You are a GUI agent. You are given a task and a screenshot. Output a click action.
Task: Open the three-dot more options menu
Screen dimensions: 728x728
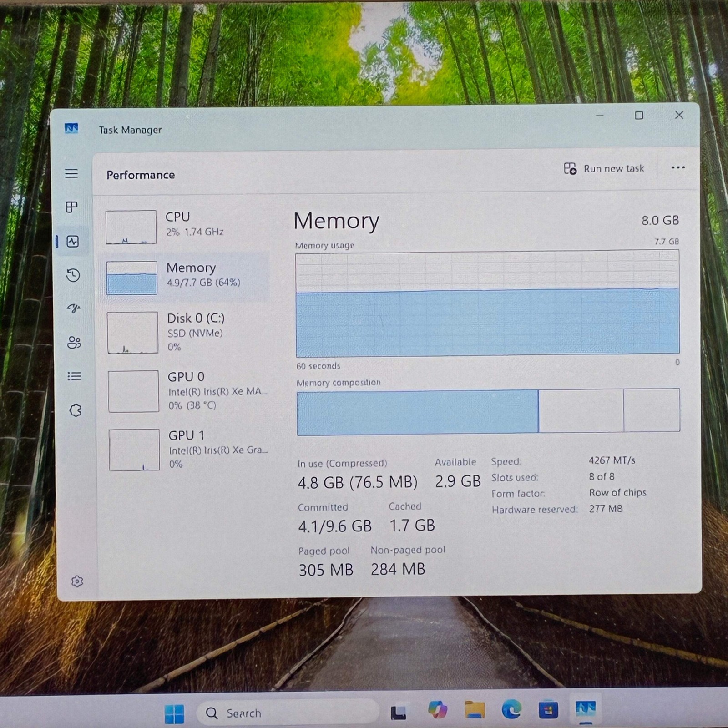tap(678, 168)
